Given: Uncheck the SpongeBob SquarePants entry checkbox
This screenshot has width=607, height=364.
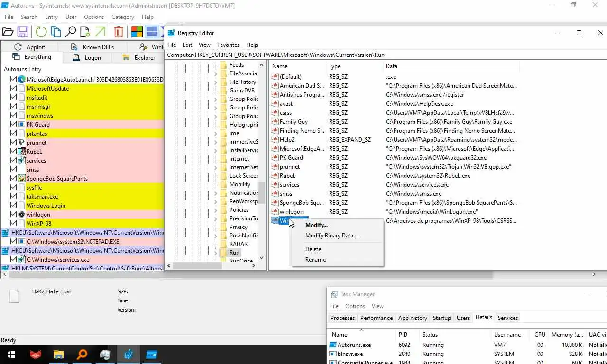Looking at the screenshot, I should 14,179.
